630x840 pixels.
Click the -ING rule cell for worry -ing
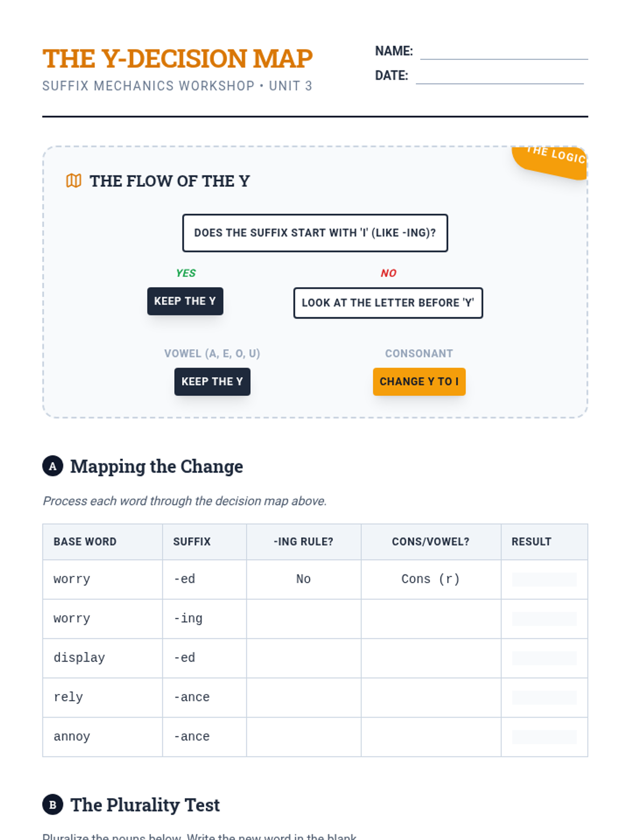tap(303, 619)
